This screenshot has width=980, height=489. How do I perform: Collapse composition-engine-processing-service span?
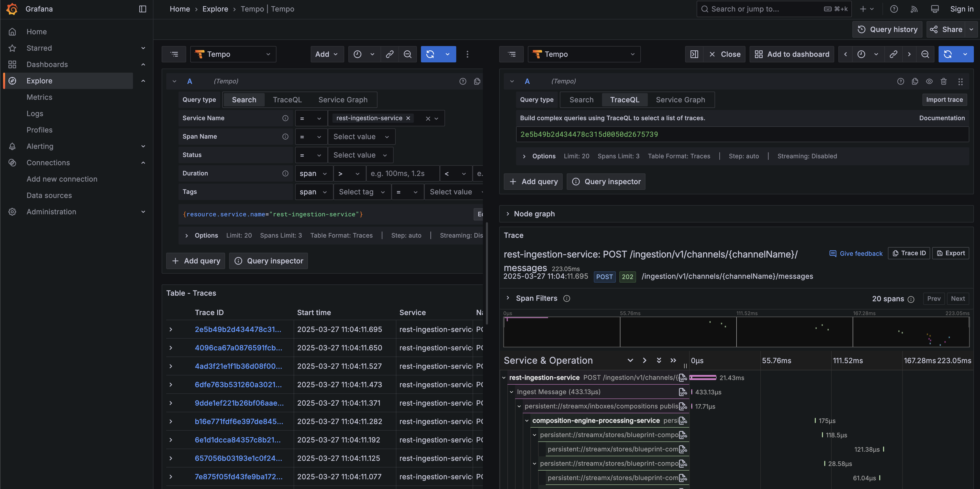pos(527,420)
